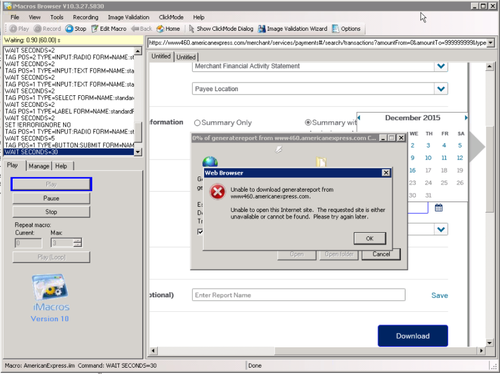Select the Summary Only radio button
The image size is (500, 374).
197,123
